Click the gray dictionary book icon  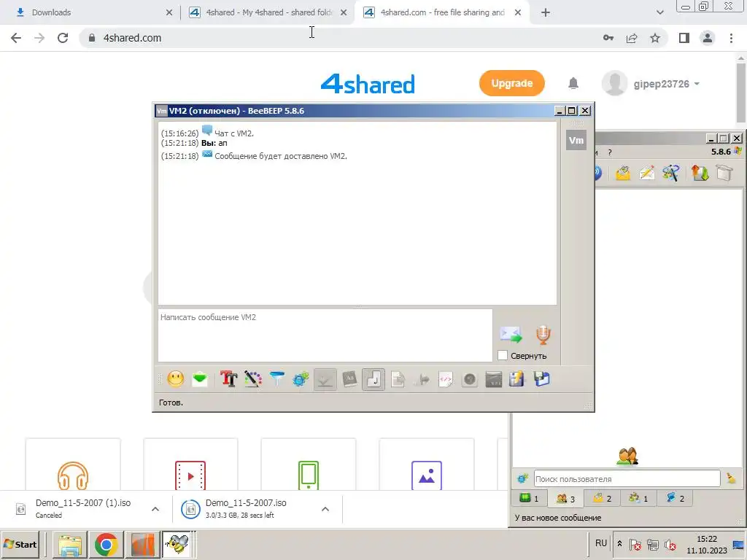[x=349, y=379]
